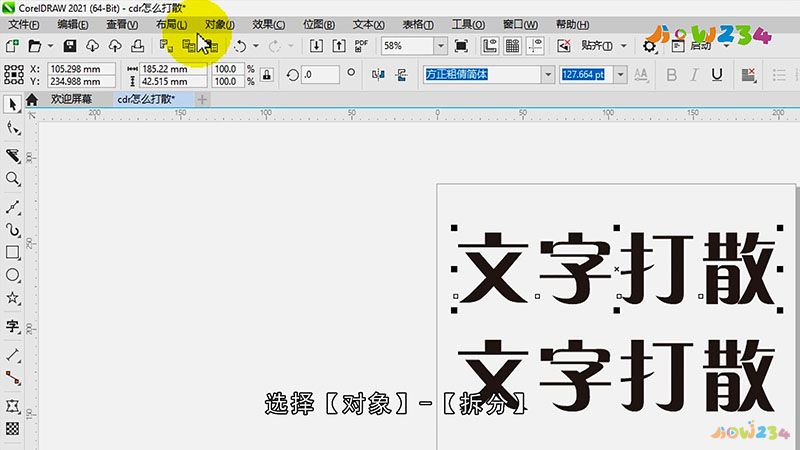
Task: Select the Rectangle tool
Action: (13, 252)
